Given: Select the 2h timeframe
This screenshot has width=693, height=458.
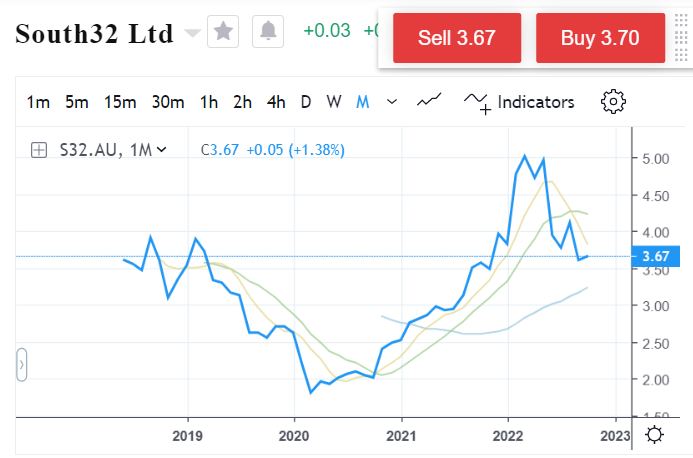Looking at the screenshot, I should tap(242, 102).
